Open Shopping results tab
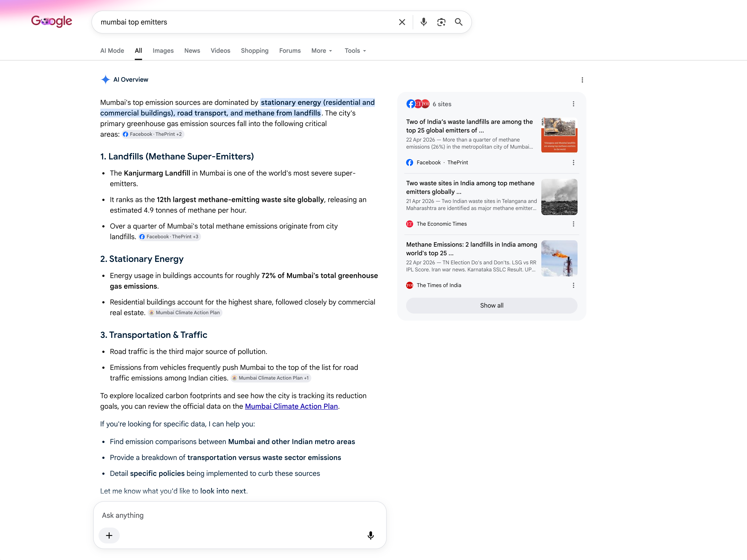Image resolution: width=747 pixels, height=560 pixels. click(x=255, y=51)
